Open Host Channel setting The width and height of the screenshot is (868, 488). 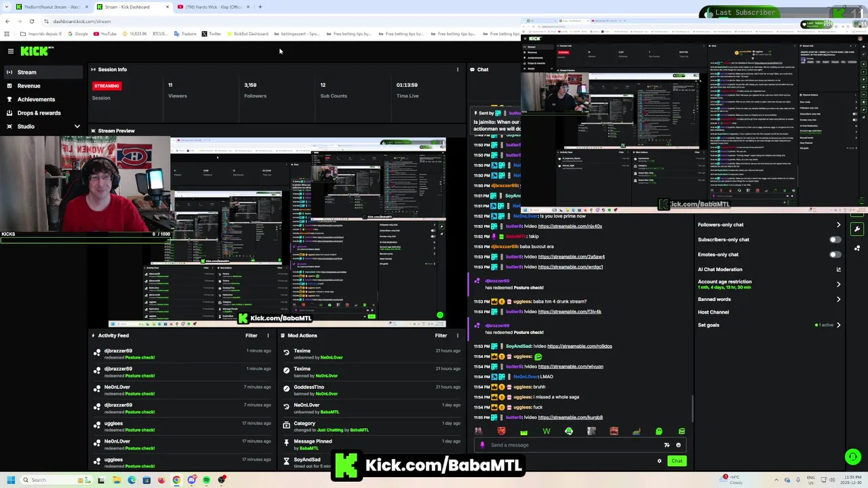pos(713,312)
